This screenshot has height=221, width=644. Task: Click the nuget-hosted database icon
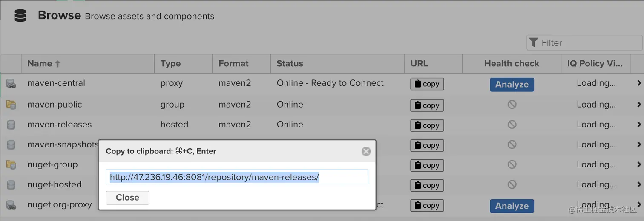(x=11, y=184)
